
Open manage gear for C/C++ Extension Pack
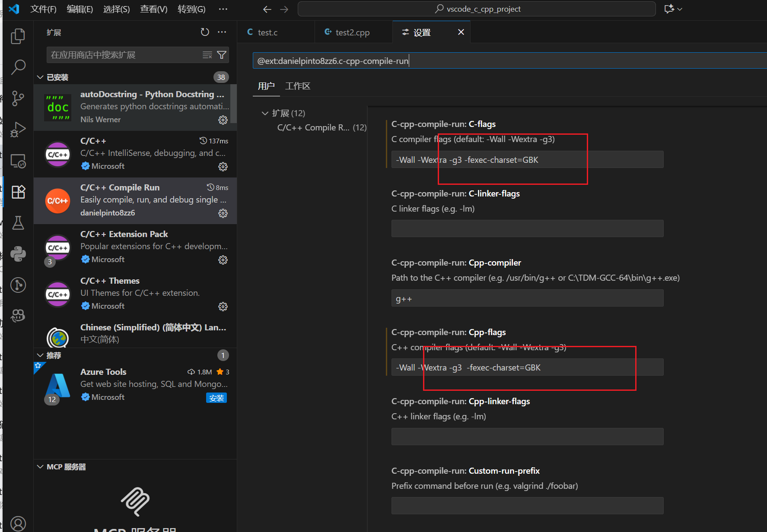[223, 260]
